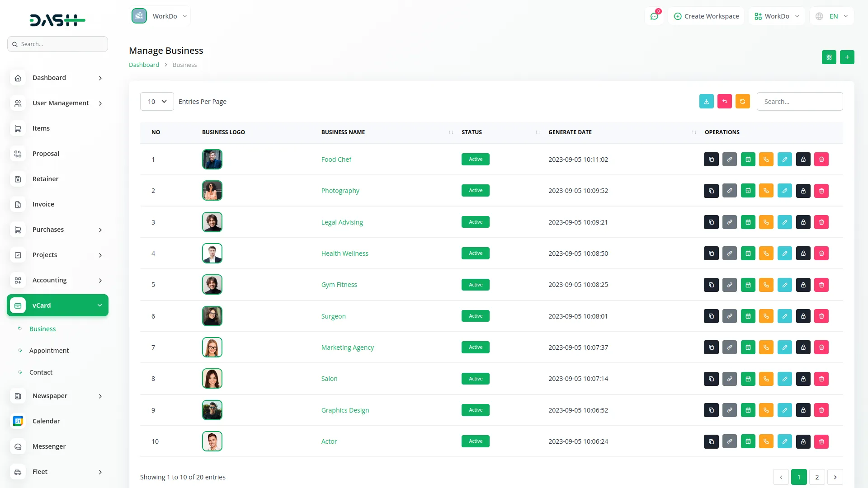
Task: Open the Invoice sidebar item
Action: pos(43,204)
